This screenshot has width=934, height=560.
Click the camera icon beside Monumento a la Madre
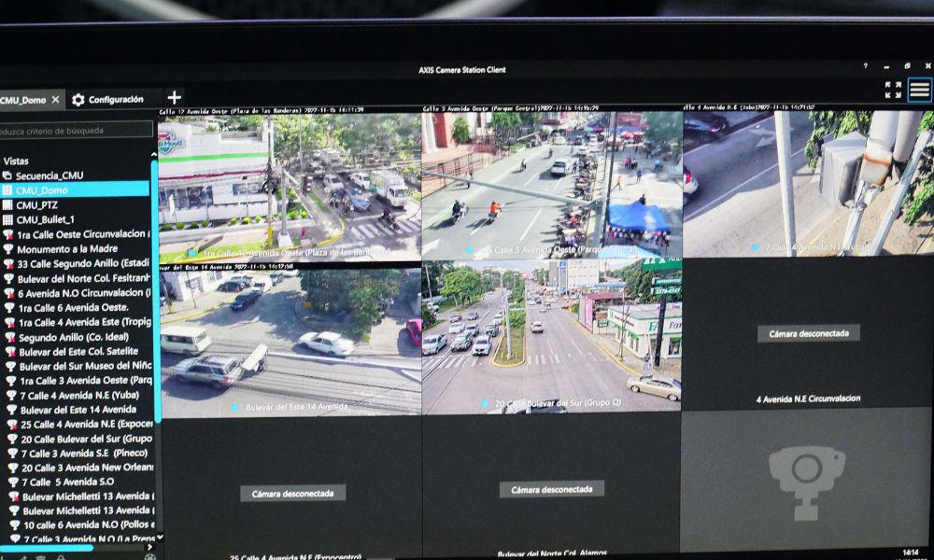pyautogui.click(x=8, y=248)
